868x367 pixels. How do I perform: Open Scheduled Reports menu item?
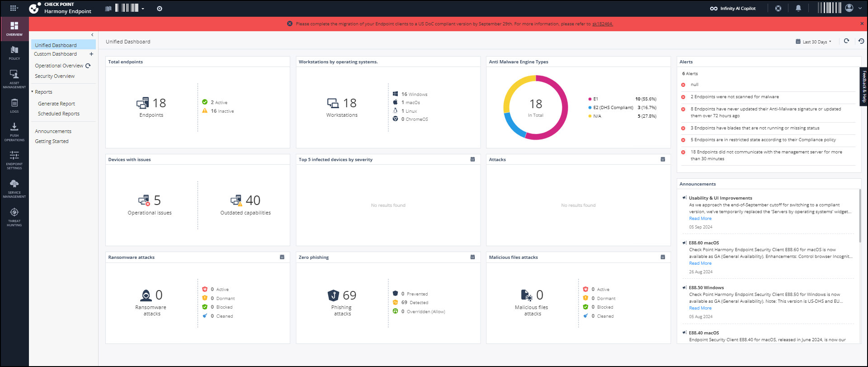[59, 114]
